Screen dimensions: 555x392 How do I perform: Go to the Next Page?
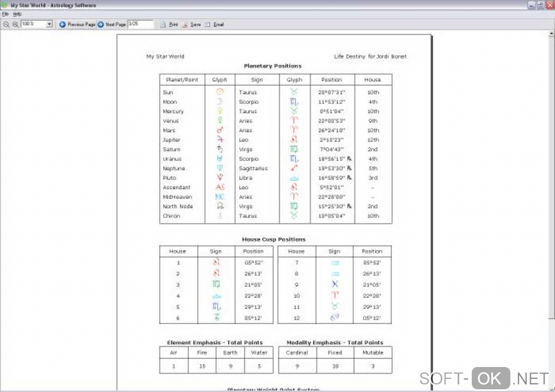click(x=112, y=24)
